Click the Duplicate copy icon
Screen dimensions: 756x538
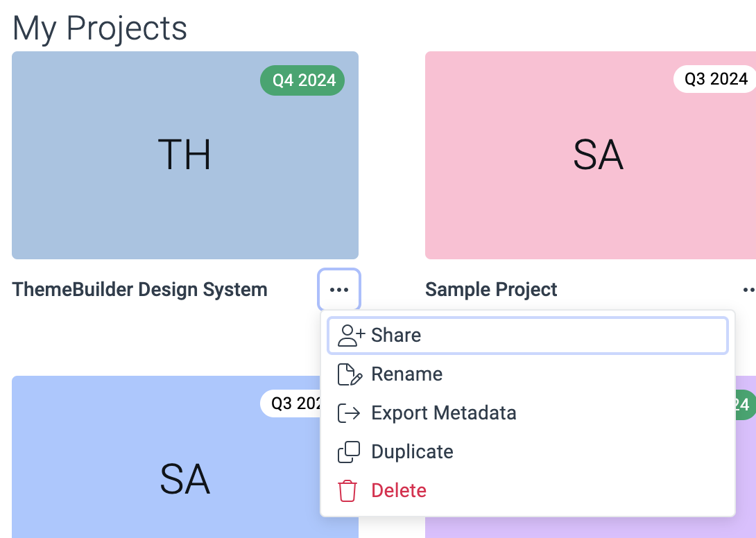(x=349, y=451)
